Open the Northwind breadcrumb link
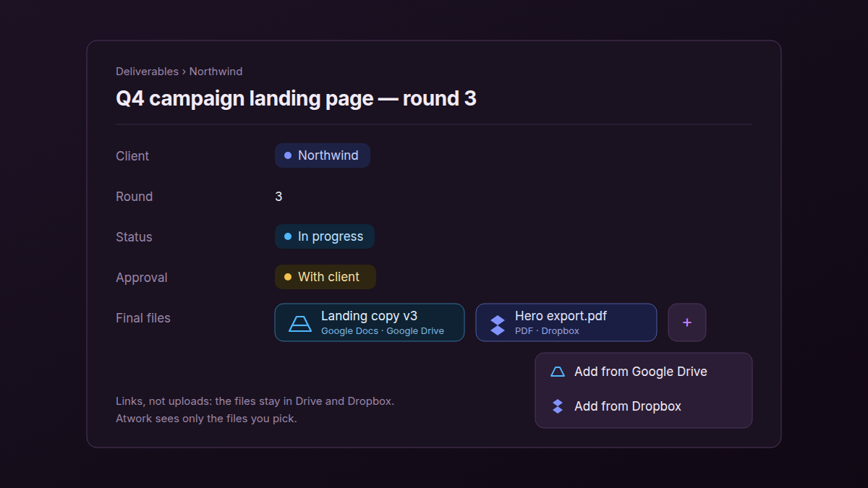This screenshot has height=488, width=868. coord(216,72)
